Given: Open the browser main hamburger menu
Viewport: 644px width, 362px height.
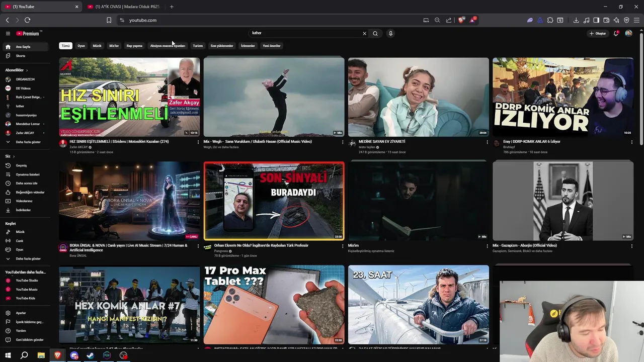Looking at the screenshot, I should click(x=636, y=20).
